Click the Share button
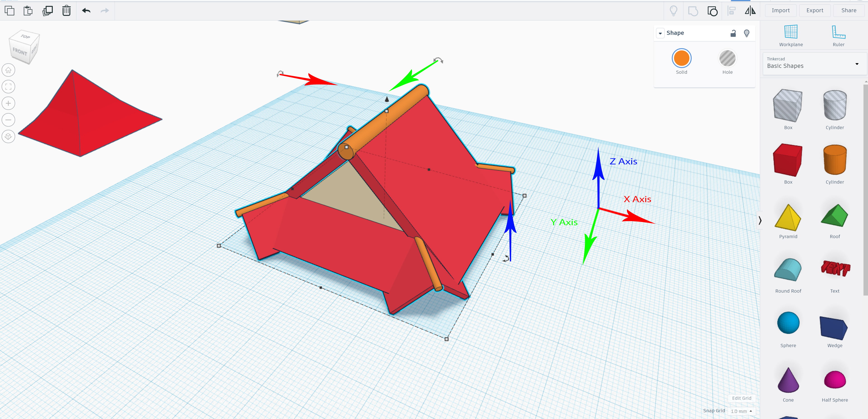The image size is (868, 419). (849, 10)
